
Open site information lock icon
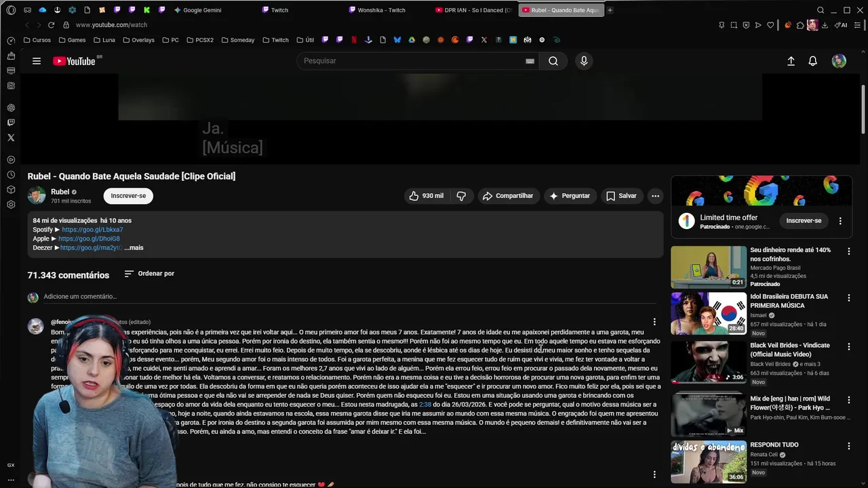pyautogui.click(x=66, y=25)
